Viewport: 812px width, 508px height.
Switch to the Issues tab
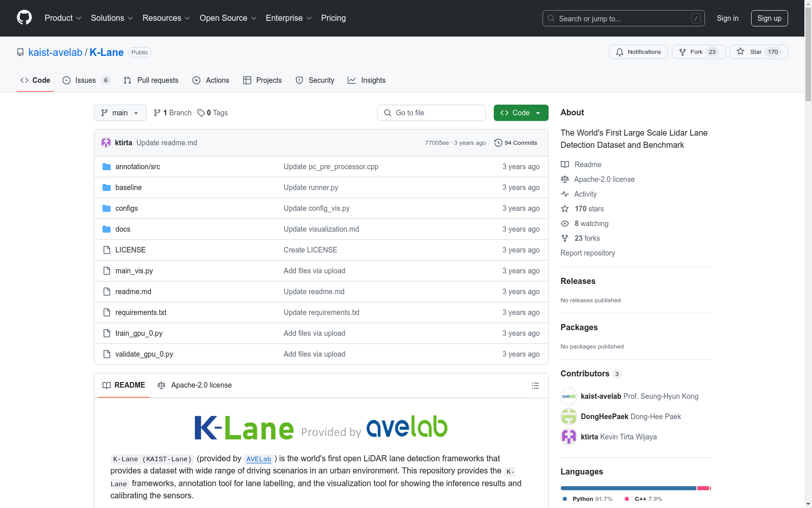86,80
